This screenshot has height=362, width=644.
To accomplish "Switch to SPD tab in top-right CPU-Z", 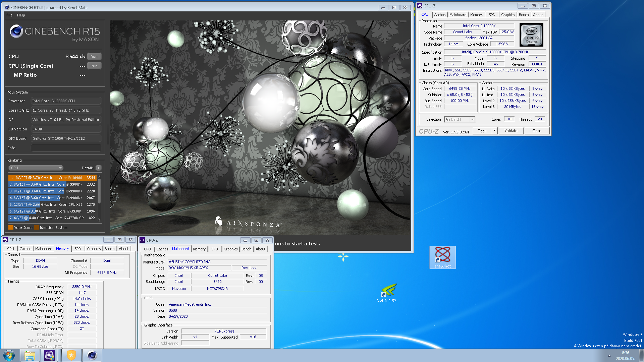I will coord(492,15).
